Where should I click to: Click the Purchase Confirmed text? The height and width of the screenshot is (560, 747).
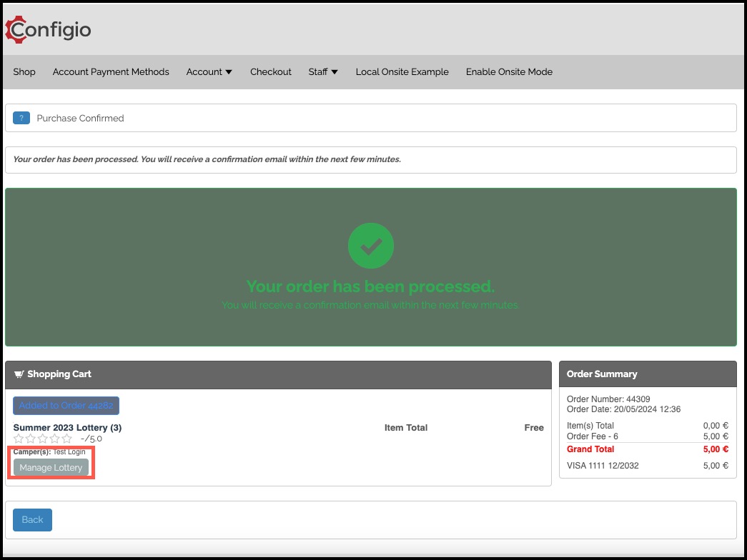click(80, 118)
